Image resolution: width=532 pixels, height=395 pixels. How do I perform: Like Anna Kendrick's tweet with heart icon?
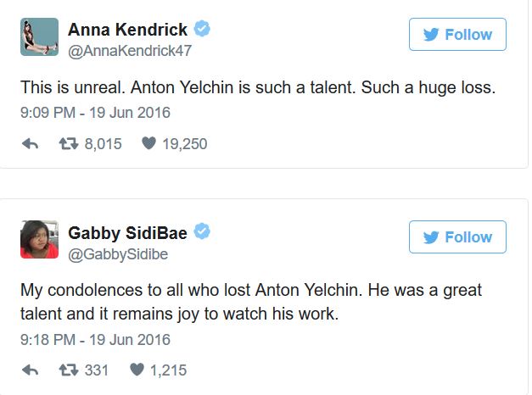[x=148, y=143]
